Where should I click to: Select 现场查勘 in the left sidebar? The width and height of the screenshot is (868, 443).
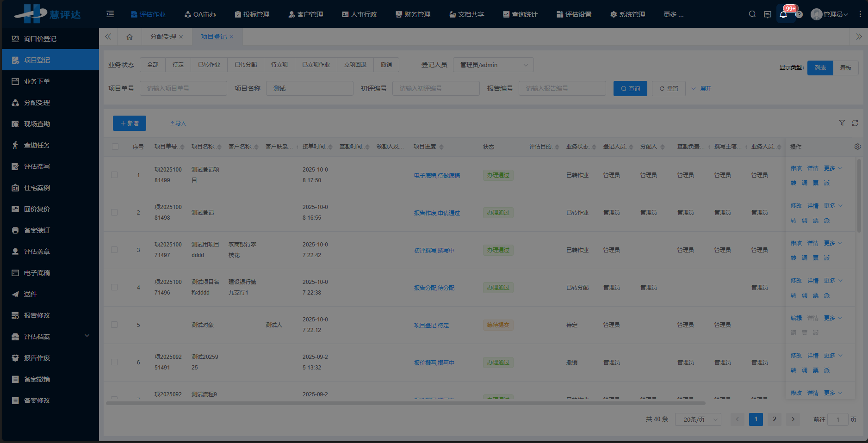(x=37, y=123)
